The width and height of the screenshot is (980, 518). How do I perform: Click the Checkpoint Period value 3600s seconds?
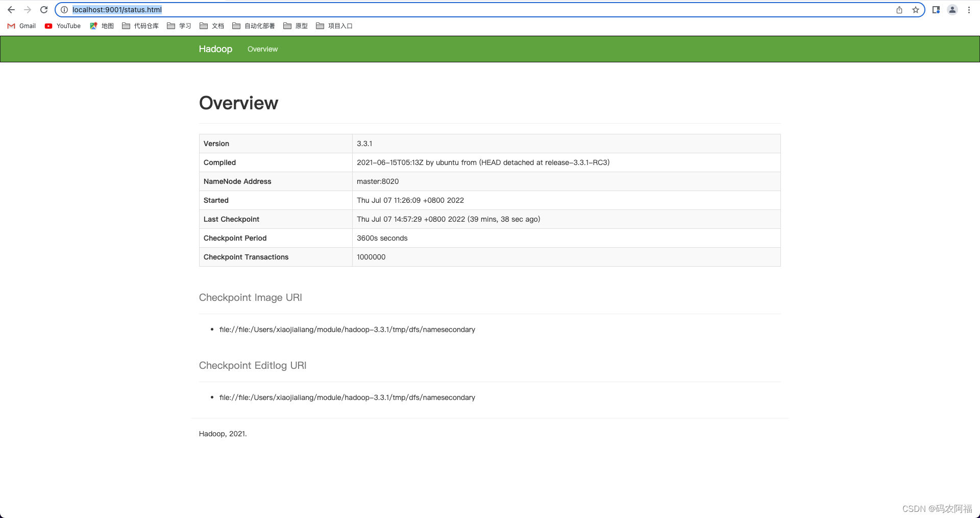pos(382,238)
